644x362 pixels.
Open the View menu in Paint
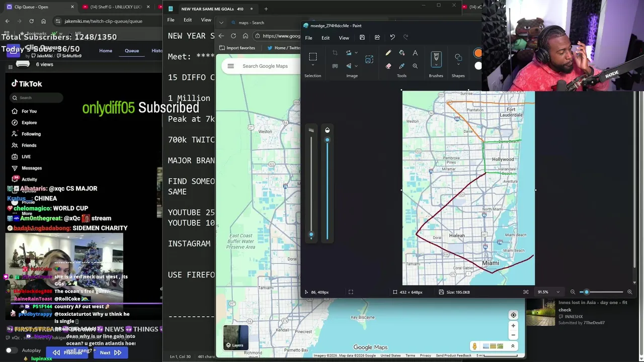pyautogui.click(x=344, y=38)
